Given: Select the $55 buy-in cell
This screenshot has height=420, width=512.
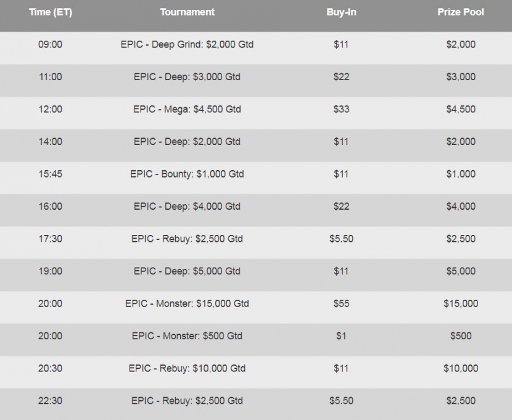Looking at the screenshot, I should click(x=341, y=303).
